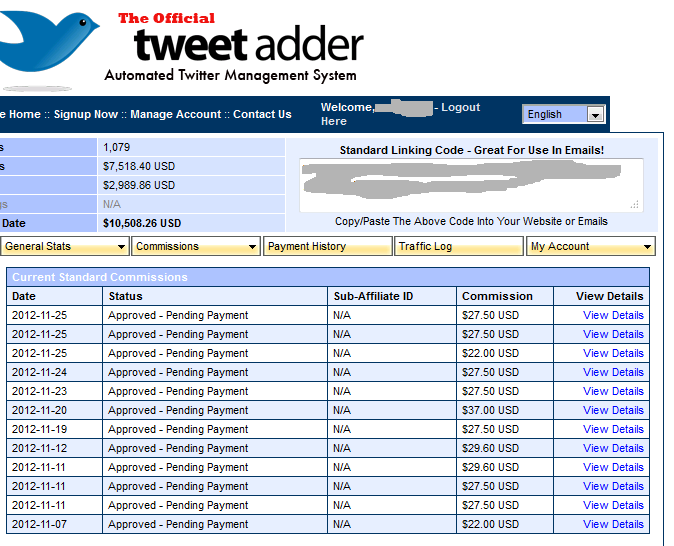Expand the General Stats menu
Image resolution: width=674 pixels, height=546 pixels.
pyautogui.click(x=65, y=246)
